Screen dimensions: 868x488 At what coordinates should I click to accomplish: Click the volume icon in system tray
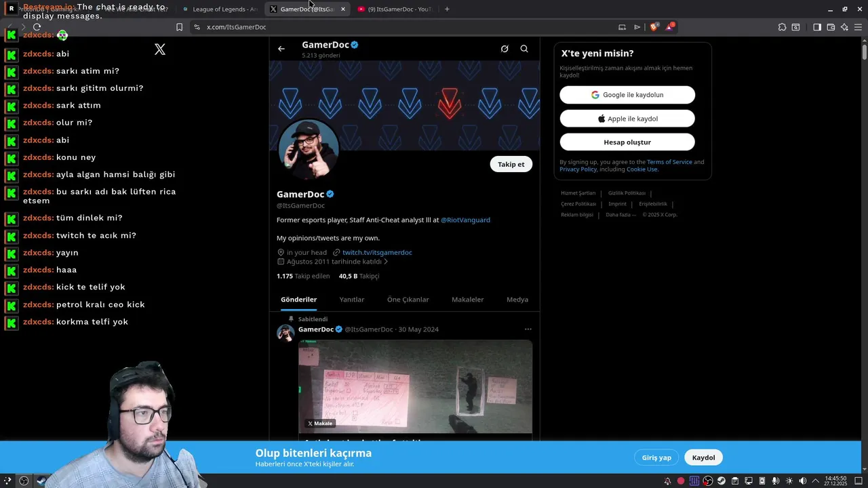point(802,481)
